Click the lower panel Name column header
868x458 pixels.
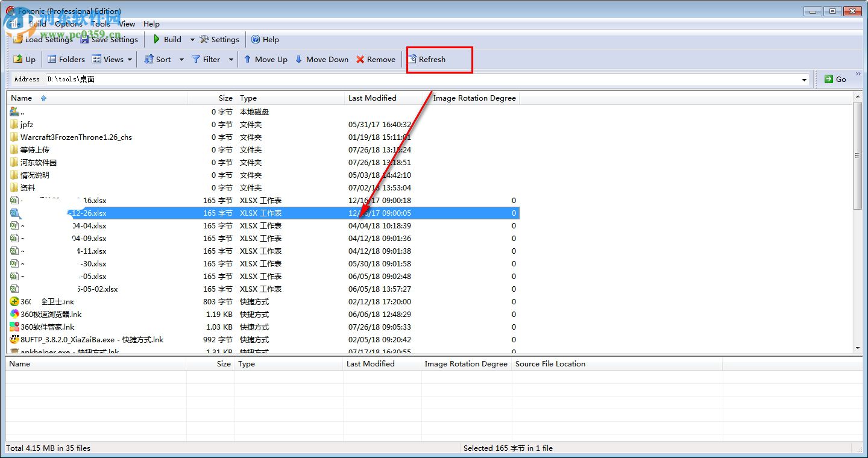pyautogui.click(x=96, y=364)
